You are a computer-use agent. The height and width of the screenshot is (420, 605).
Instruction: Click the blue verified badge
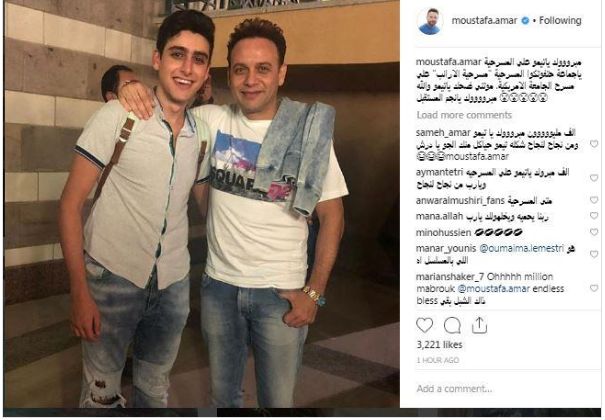click(x=525, y=20)
